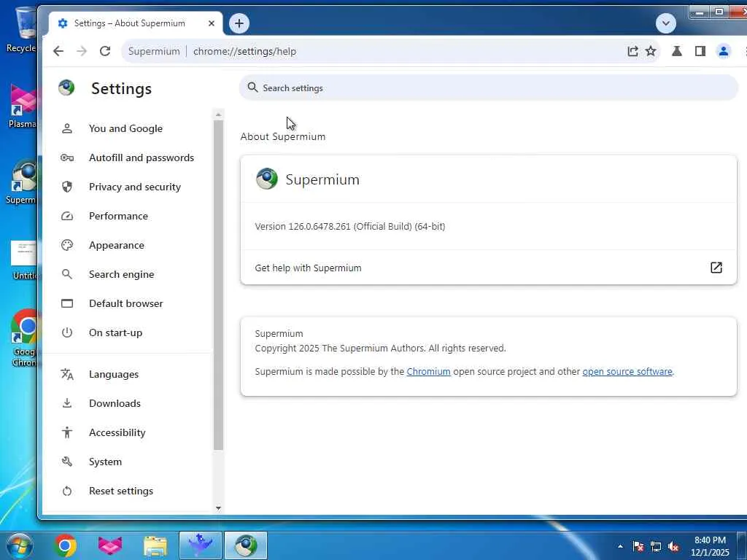
Task: Follow the Chromium link
Action: click(x=428, y=371)
